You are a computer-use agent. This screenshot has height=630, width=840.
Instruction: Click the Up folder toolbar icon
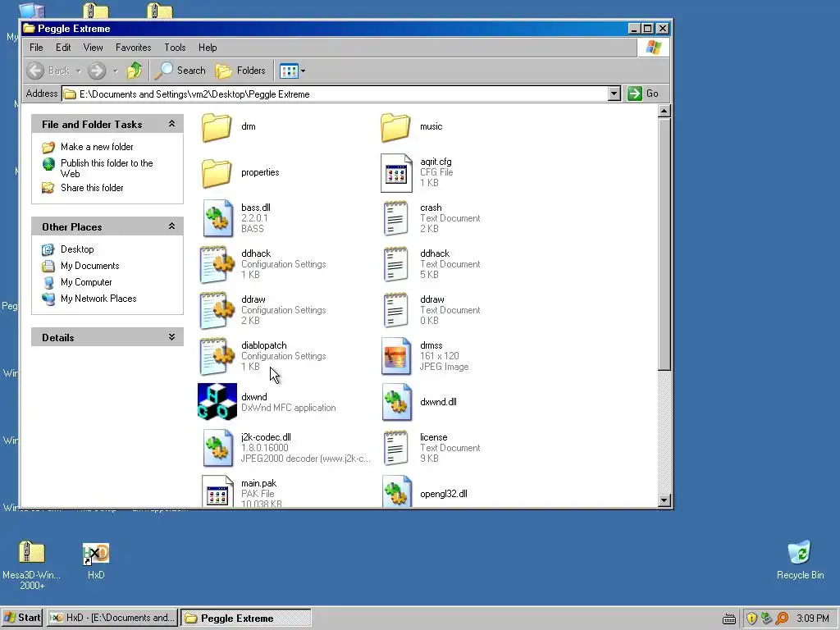click(135, 71)
